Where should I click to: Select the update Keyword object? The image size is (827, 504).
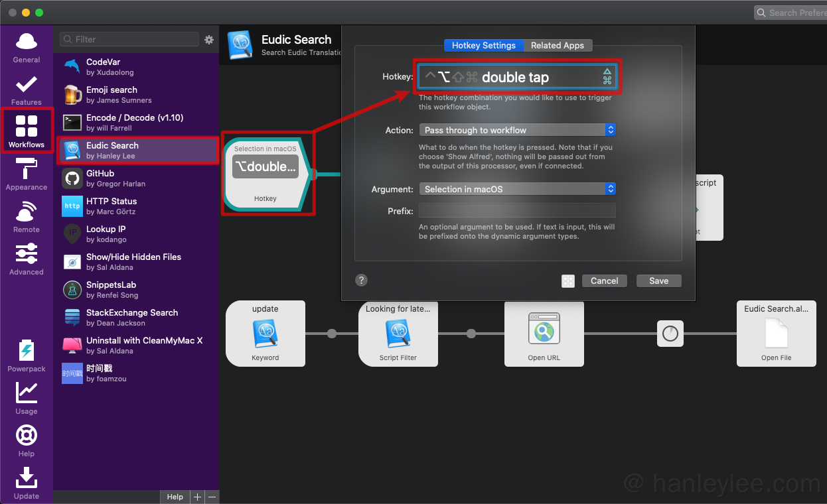click(x=265, y=334)
